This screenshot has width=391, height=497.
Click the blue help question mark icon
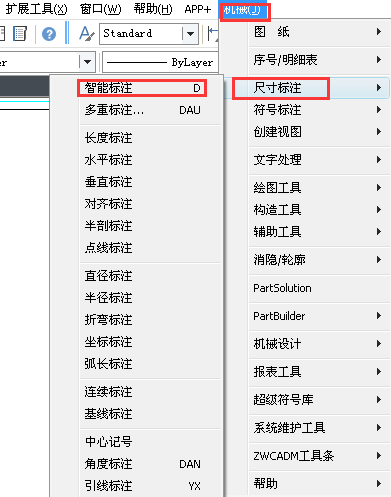tap(49, 34)
